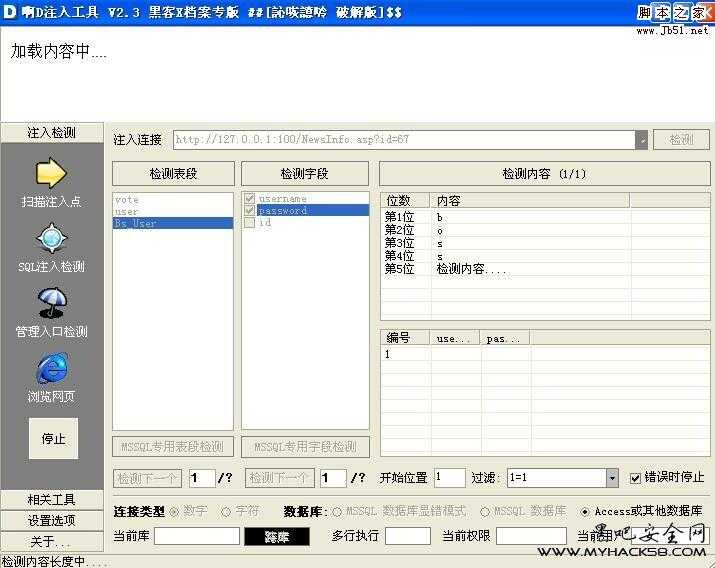Viewport: 715px width, 568px height.
Task: Open the 扫描注入点 yellow arrow icon
Action: tap(51, 173)
